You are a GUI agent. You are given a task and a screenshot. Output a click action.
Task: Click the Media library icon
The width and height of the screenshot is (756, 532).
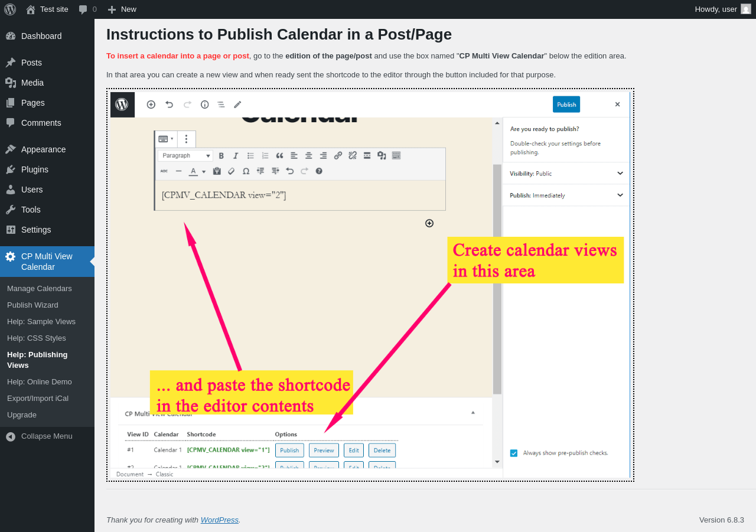point(11,83)
